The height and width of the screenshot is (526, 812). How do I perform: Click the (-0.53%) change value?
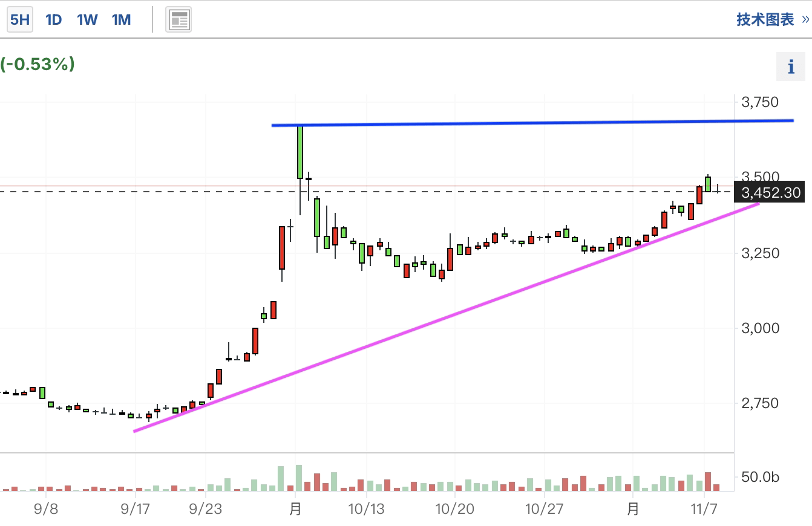coord(38,64)
